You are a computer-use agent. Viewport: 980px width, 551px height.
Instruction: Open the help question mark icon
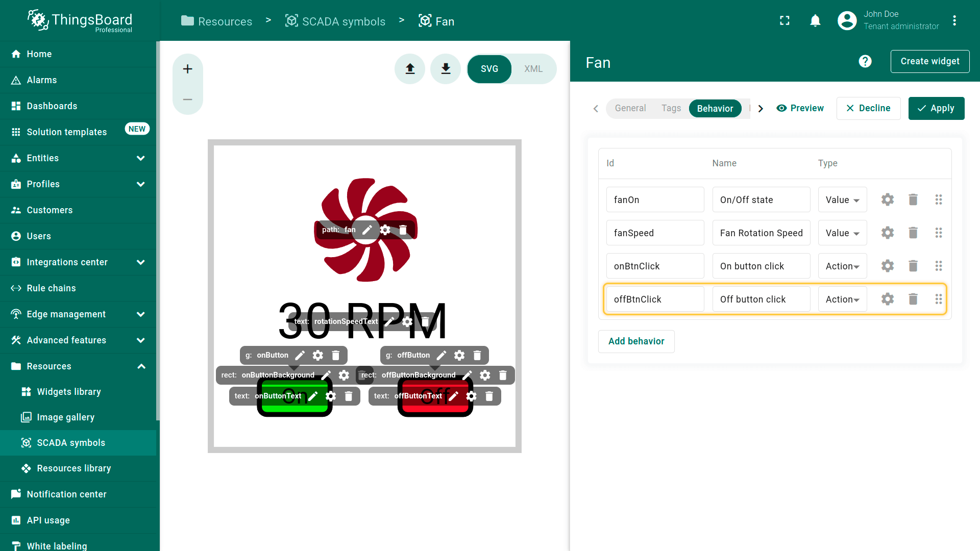865,62
